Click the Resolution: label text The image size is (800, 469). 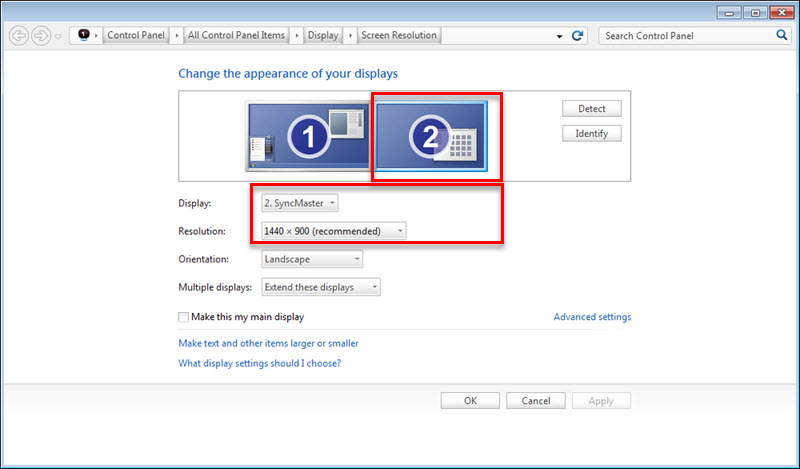(202, 231)
